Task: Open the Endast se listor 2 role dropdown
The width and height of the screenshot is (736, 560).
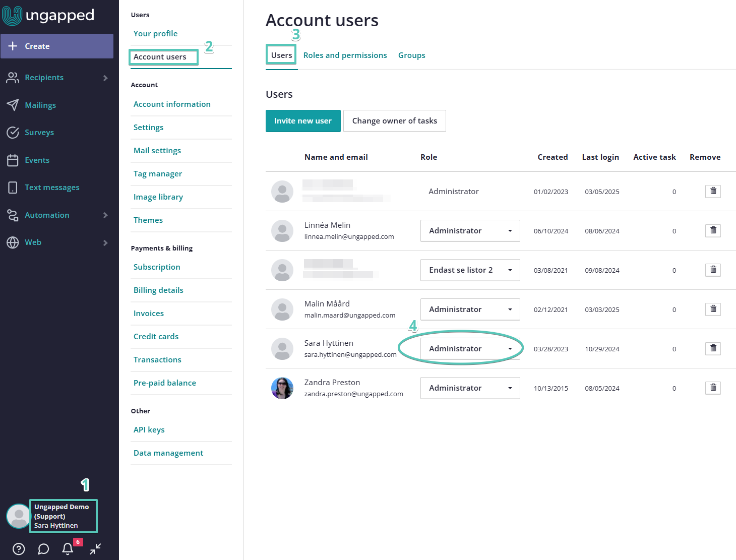Action: point(470,270)
